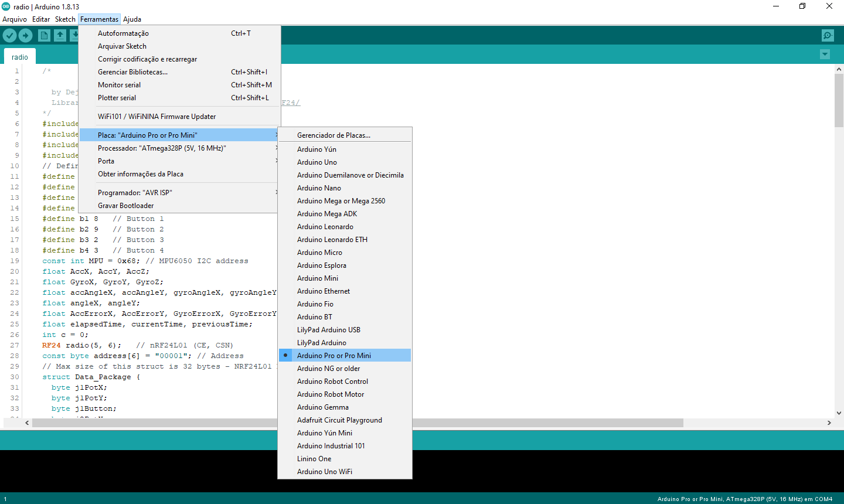Click the Upload arrow icon
This screenshot has width=844, height=504.
[x=25, y=36]
